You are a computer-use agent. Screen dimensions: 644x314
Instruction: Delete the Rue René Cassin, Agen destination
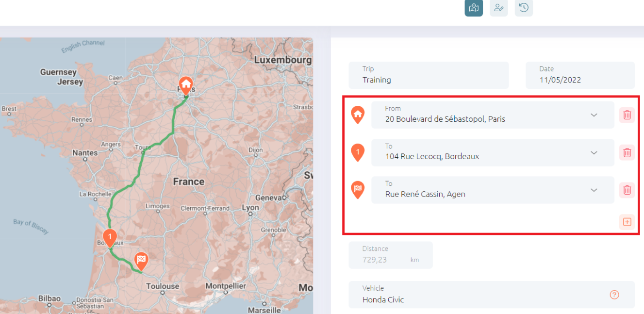click(627, 190)
